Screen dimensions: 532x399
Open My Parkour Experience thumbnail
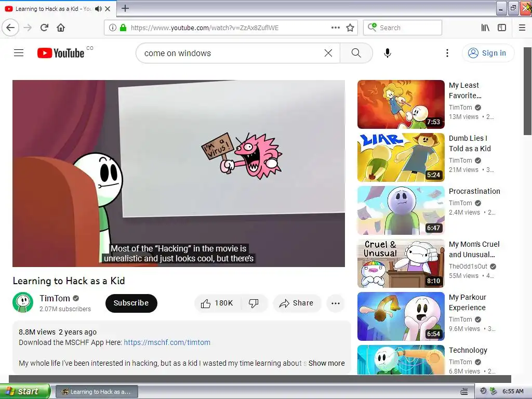pyautogui.click(x=401, y=316)
